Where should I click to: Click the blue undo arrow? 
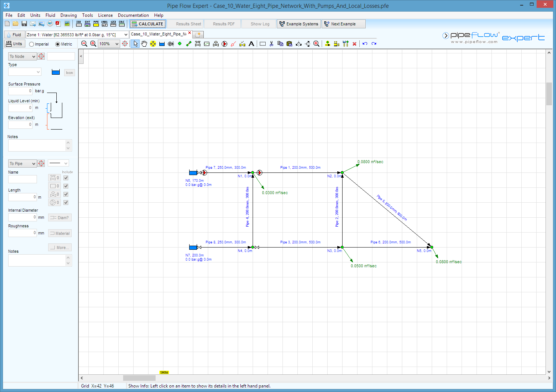click(x=365, y=44)
